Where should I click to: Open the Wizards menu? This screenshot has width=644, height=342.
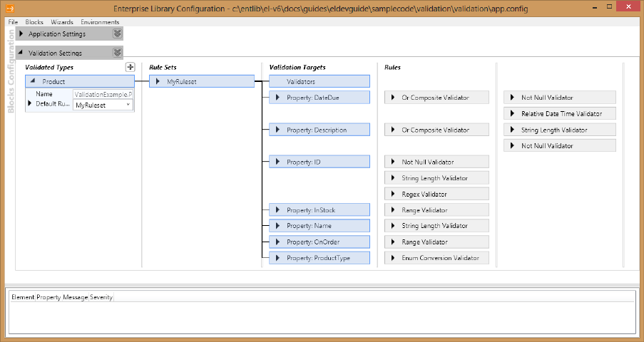click(62, 22)
